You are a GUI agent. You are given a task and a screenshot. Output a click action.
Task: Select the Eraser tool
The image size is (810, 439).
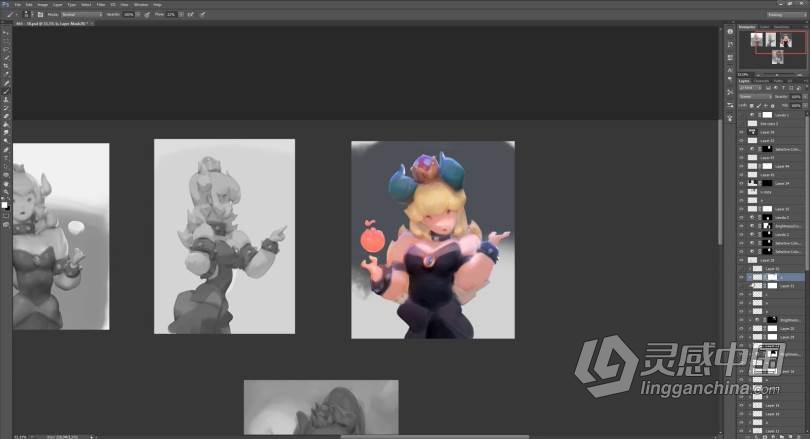tap(6, 116)
